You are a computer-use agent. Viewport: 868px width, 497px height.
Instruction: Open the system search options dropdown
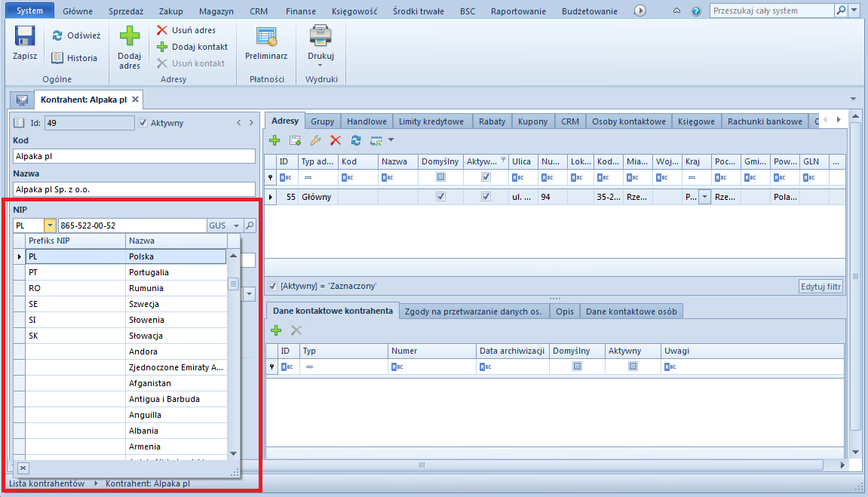click(x=854, y=10)
